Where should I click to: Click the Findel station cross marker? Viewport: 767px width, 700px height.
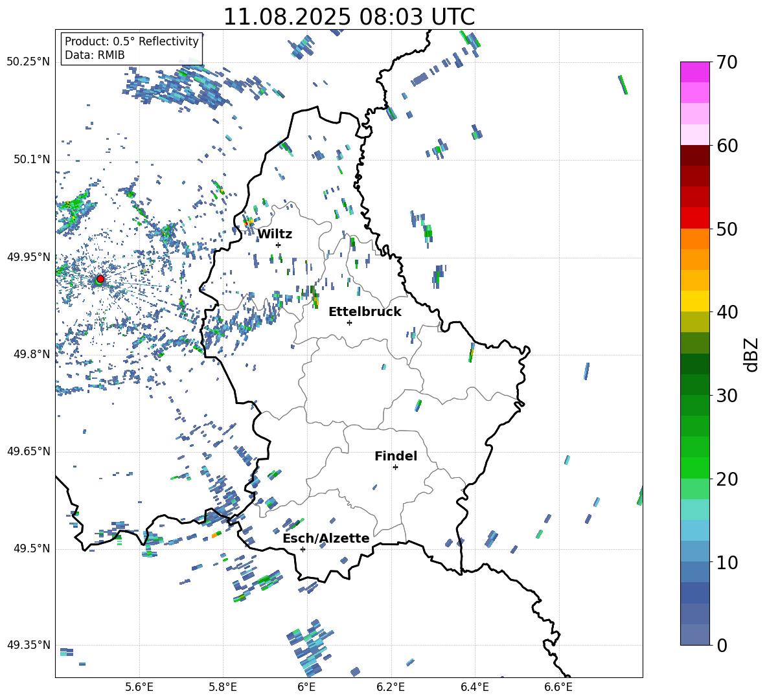[395, 468]
